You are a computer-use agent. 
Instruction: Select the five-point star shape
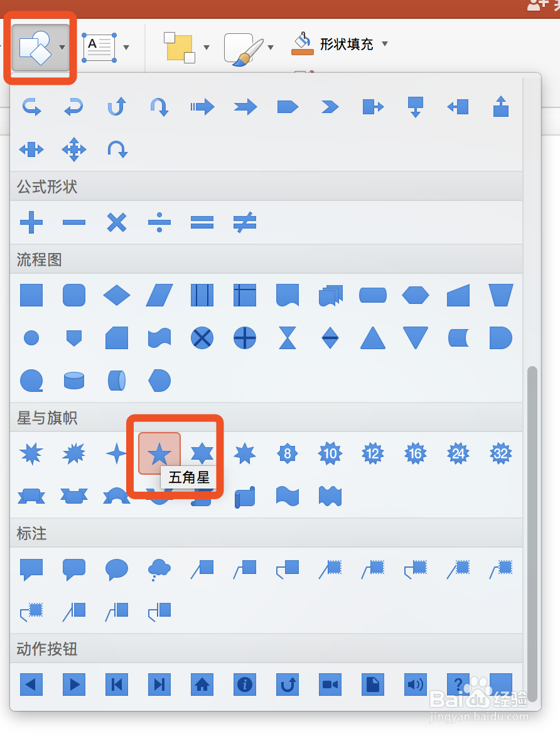(159, 453)
